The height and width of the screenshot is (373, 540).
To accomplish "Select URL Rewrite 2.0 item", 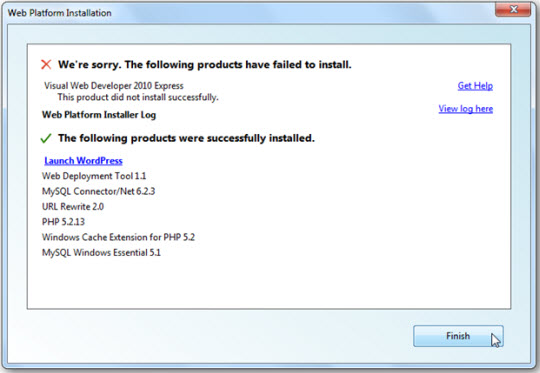I will pyautogui.click(x=73, y=207).
